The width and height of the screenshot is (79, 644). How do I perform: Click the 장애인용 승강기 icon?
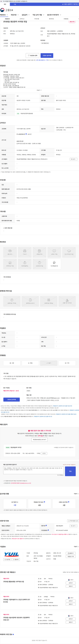[x=30, y=301]
